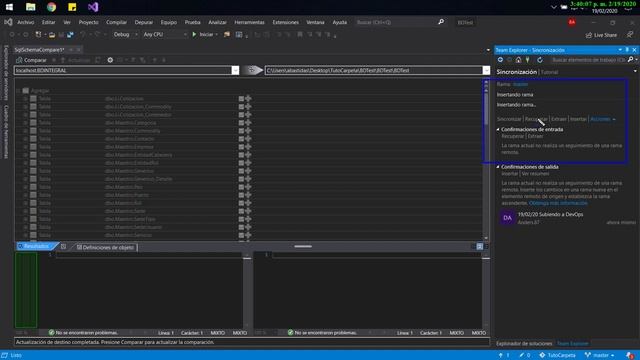Click the master branch indicator in status bar
The image size is (640, 360).
pyautogui.click(x=599, y=356)
